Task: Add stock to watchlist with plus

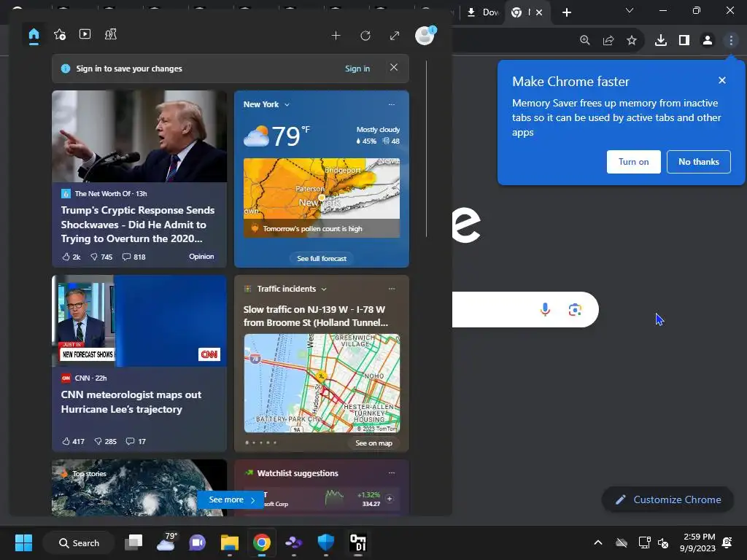Action: pos(390,499)
